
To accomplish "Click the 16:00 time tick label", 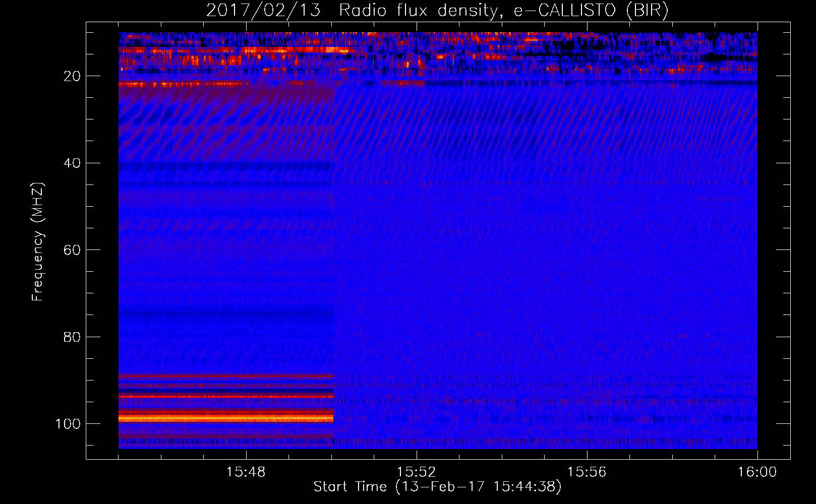I will point(757,472).
